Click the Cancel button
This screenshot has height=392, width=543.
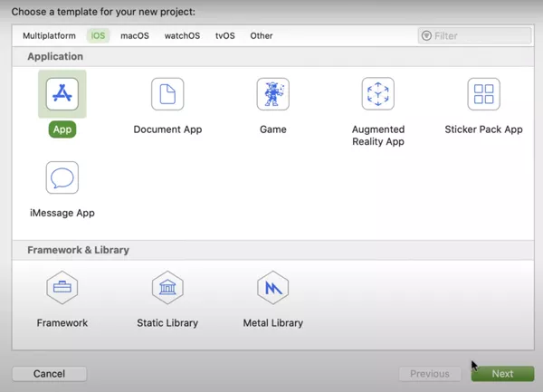tap(50, 374)
